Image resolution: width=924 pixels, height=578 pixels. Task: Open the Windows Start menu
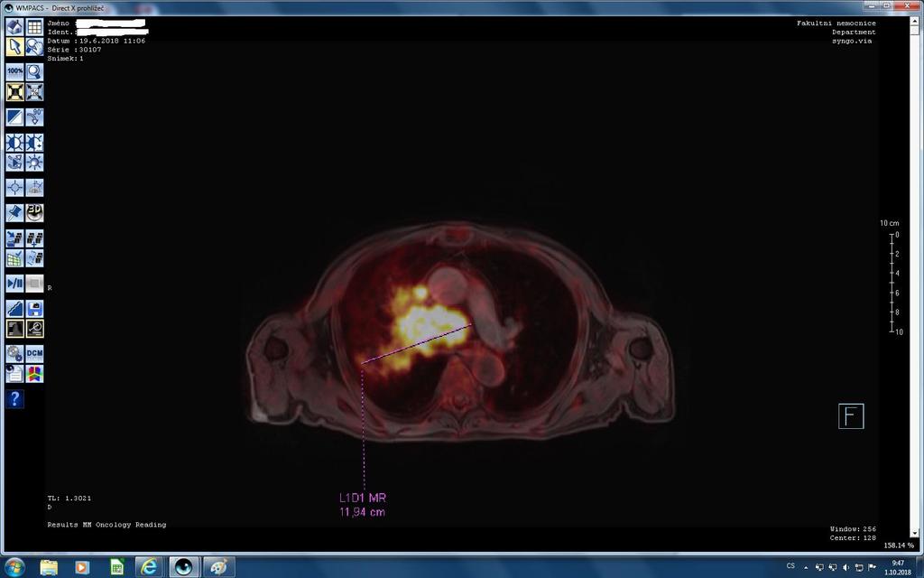coord(14,567)
